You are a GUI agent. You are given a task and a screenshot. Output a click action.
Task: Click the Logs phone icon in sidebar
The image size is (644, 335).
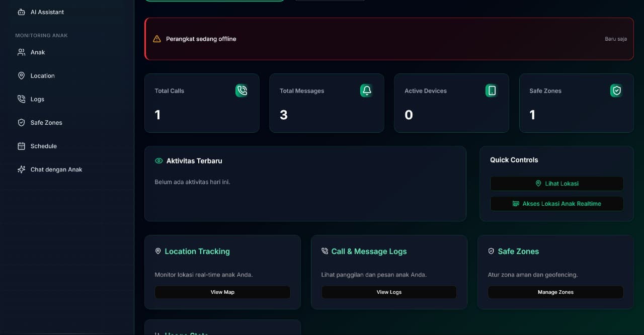[x=21, y=99]
